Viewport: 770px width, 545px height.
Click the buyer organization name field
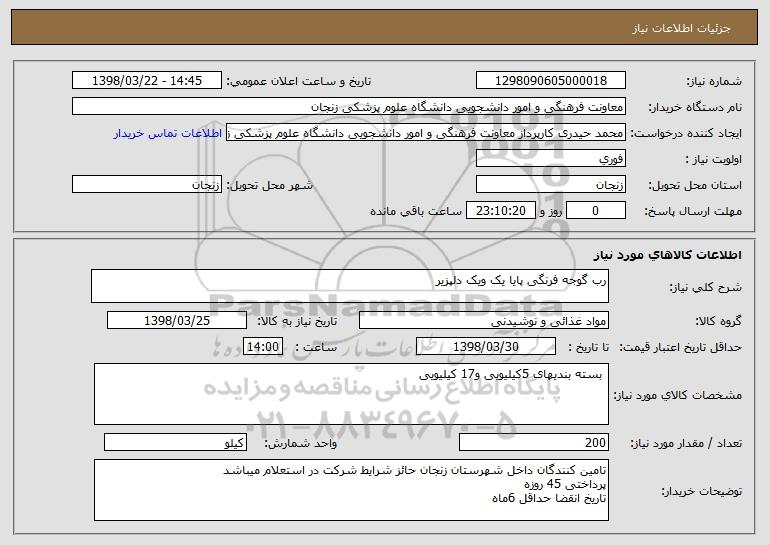coord(349,107)
